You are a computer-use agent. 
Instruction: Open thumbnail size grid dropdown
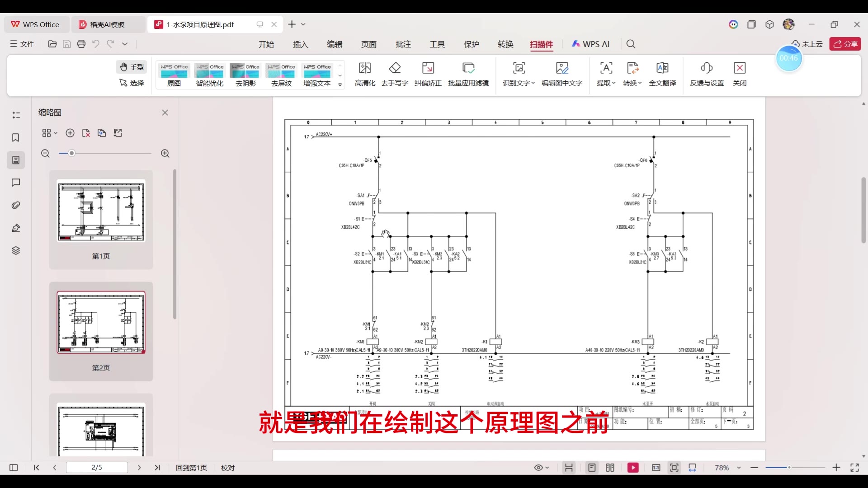click(x=50, y=133)
